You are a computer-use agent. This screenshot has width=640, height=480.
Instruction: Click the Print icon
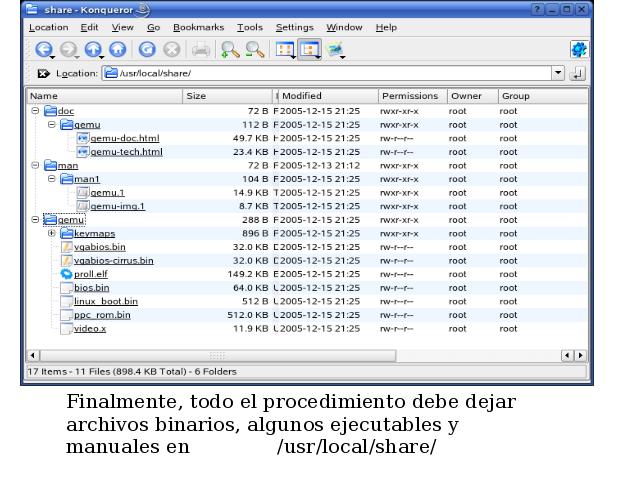[x=201, y=49]
